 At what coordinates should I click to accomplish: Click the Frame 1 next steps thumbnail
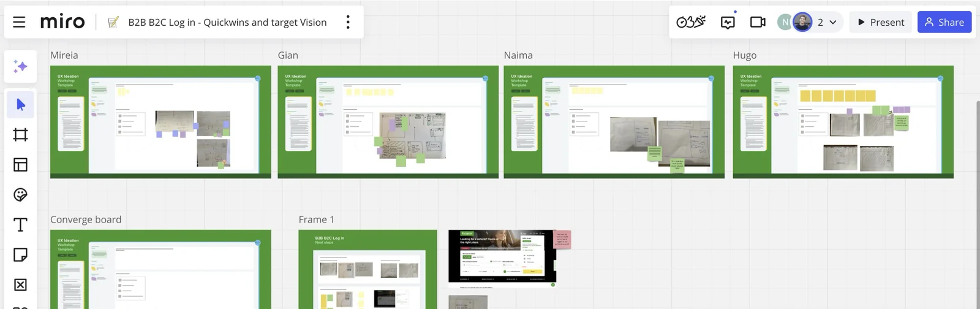pyautogui.click(x=367, y=269)
